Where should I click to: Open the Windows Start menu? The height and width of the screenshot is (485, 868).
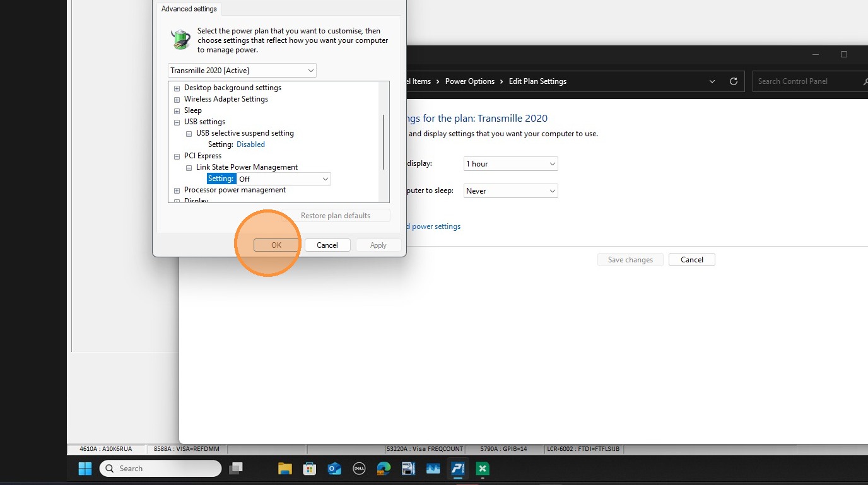point(85,469)
